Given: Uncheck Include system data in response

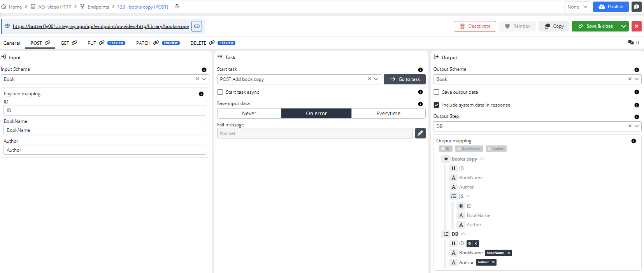Looking at the screenshot, I should coord(437,105).
